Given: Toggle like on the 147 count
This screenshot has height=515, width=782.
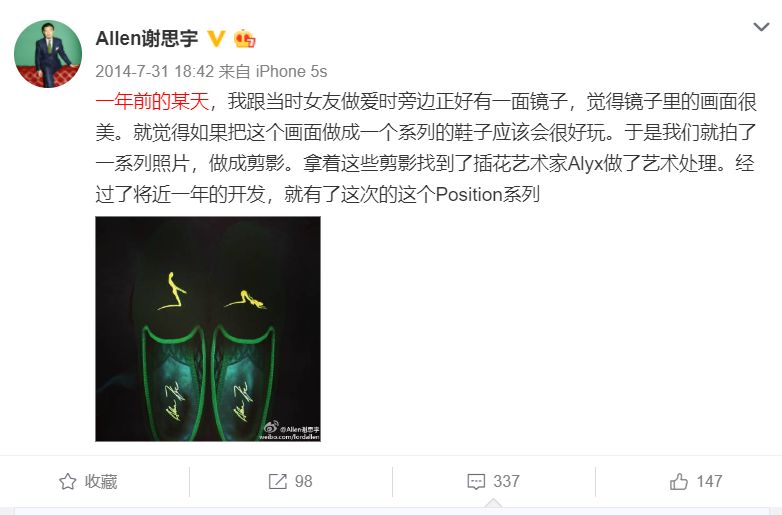Looking at the screenshot, I should [x=696, y=482].
